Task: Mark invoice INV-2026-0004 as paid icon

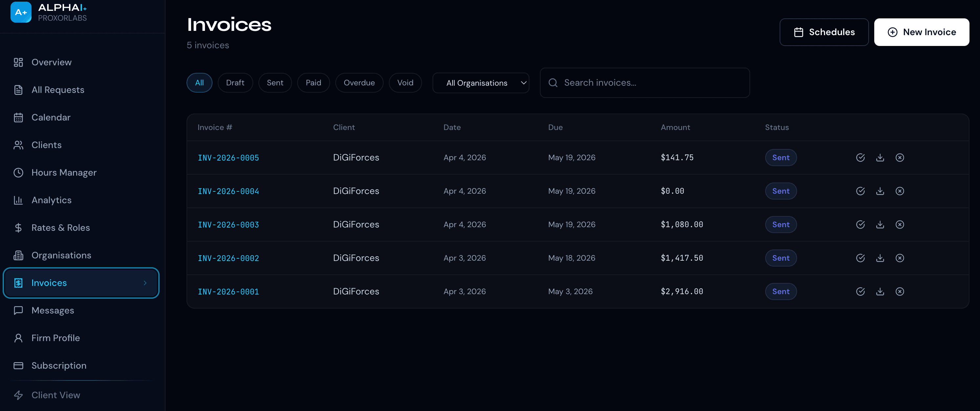Action: (860, 191)
